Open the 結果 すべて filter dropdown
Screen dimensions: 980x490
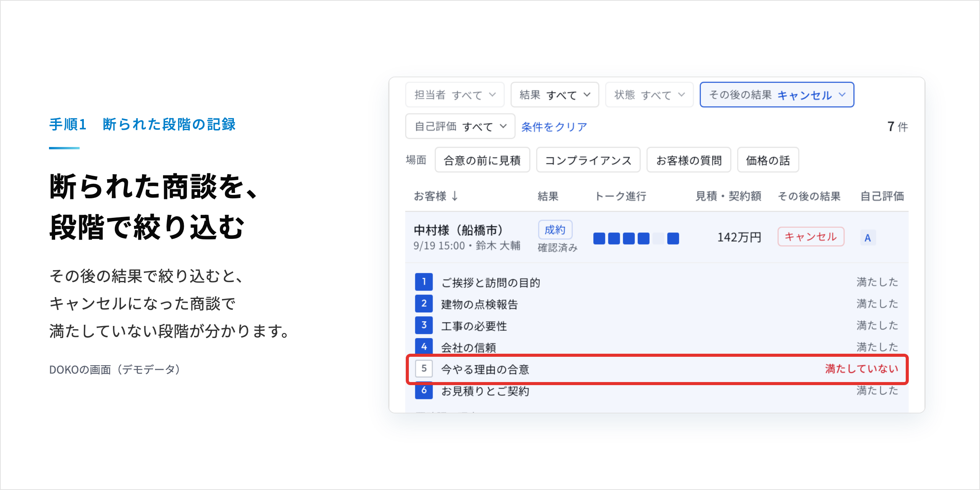click(555, 95)
